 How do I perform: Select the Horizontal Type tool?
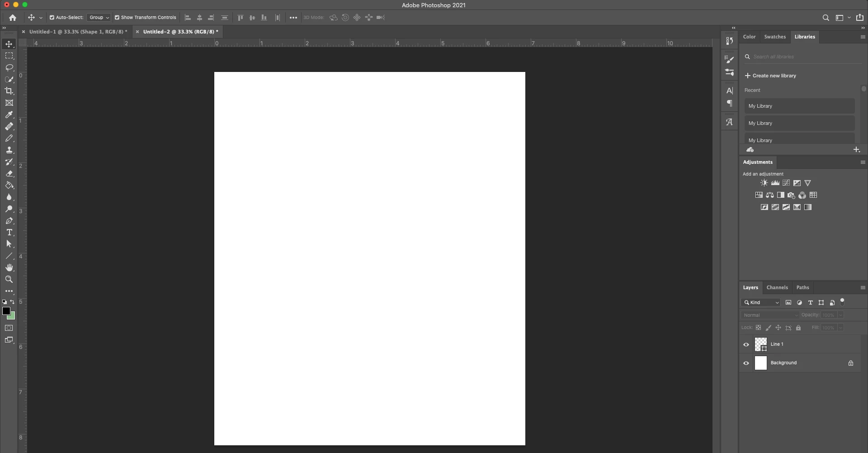click(9, 233)
